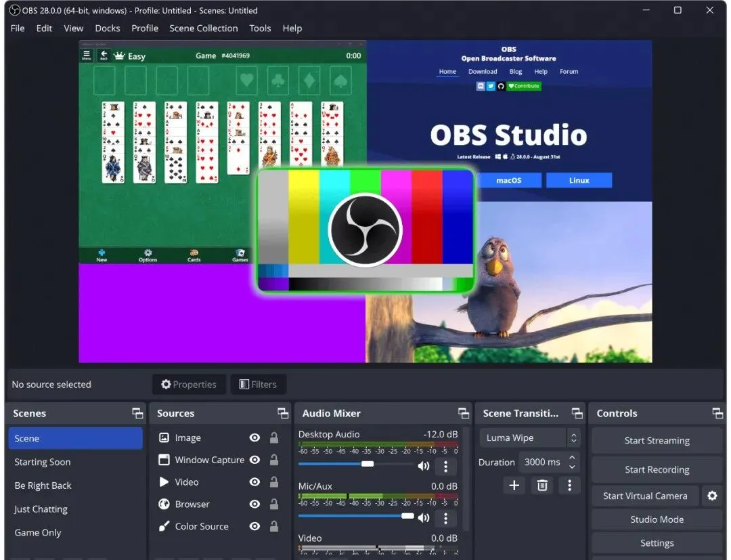
Task: Select the Game Only scene
Action: coord(76,532)
